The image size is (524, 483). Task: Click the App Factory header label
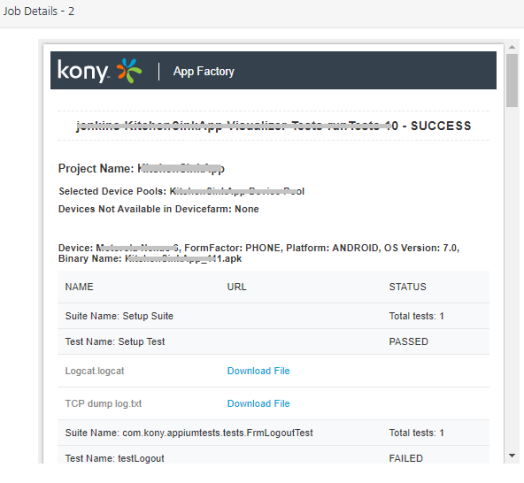tap(204, 71)
